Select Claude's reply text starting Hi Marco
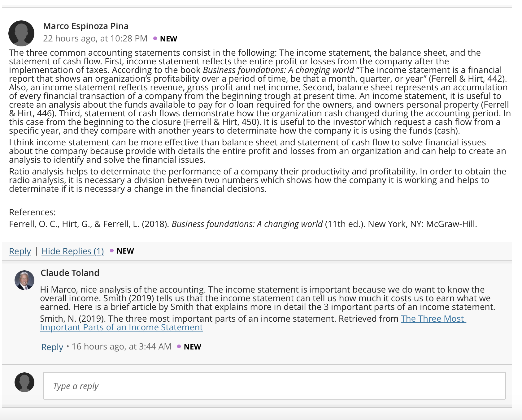This screenshot has height=420, width=522. [x=268, y=298]
